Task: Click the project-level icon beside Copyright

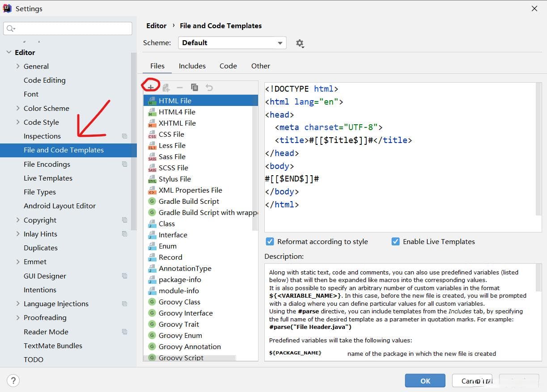Action: [x=125, y=220]
